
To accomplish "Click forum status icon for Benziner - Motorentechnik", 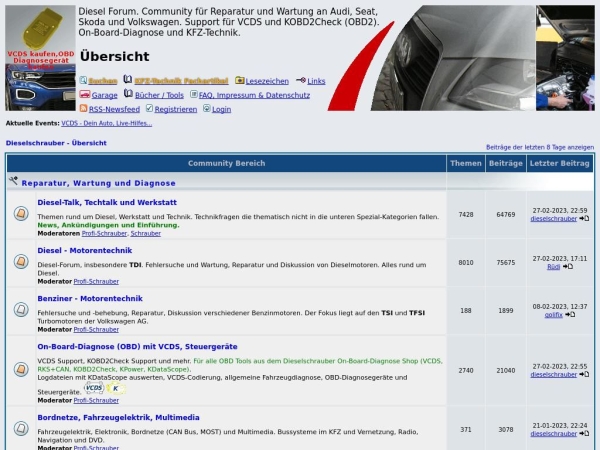I will pyautogui.click(x=21, y=310).
